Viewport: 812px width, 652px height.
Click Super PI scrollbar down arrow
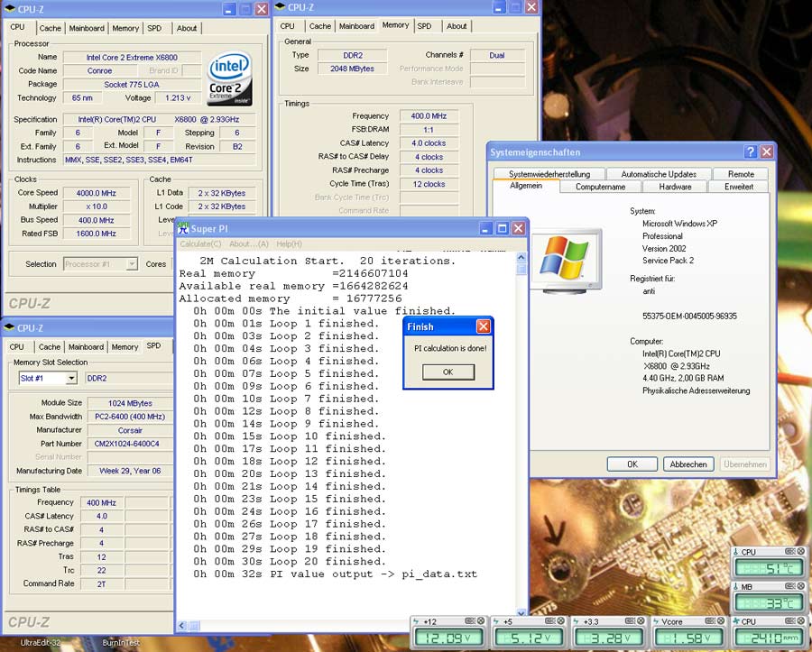coord(521,612)
